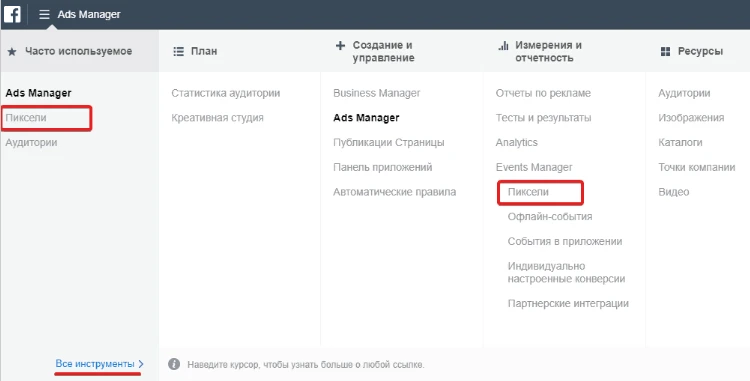750x381 pixels.
Task: Select Измерения и отчетность header
Action: coord(548,52)
